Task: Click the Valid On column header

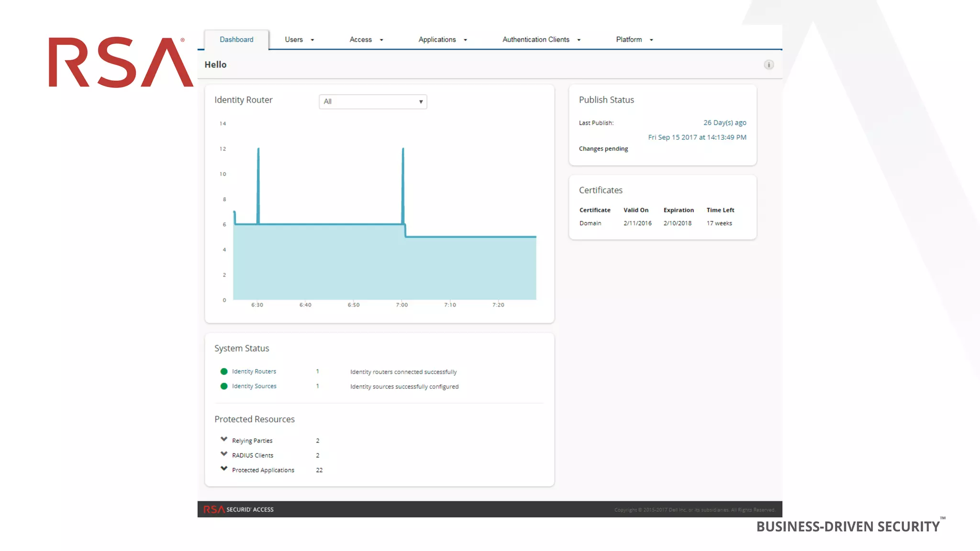Action: coord(636,210)
